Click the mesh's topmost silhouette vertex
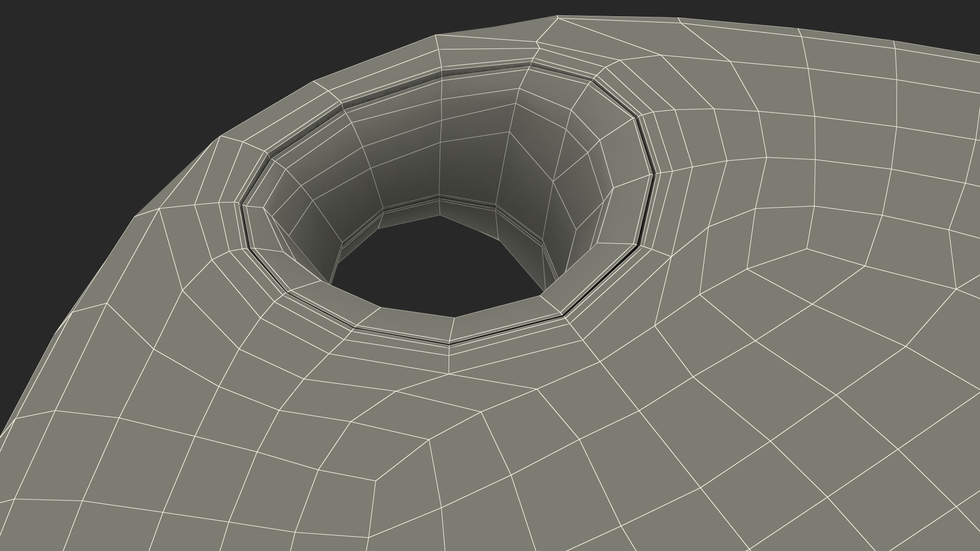 tap(557, 16)
